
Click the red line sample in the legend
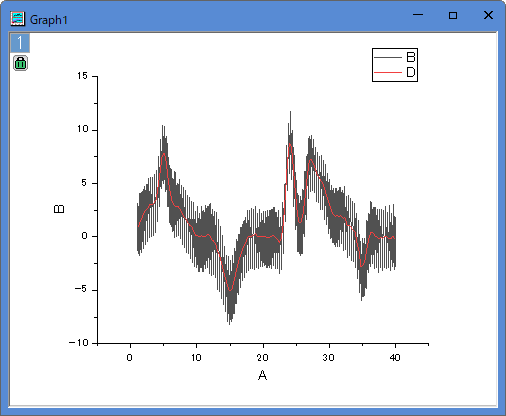(x=388, y=72)
